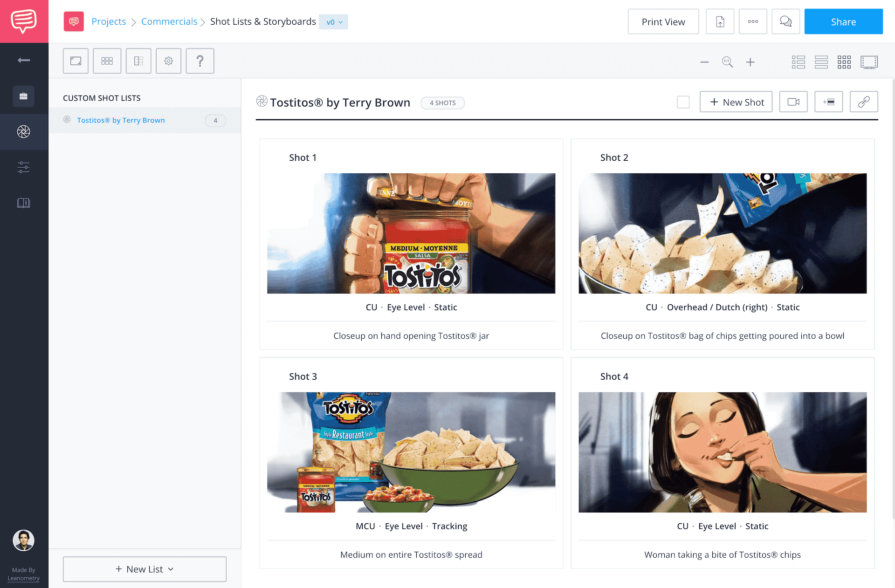This screenshot has height=588, width=895.
Task: Tick the select-all checkbox beside New Shot
Action: pyautogui.click(x=683, y=102)
